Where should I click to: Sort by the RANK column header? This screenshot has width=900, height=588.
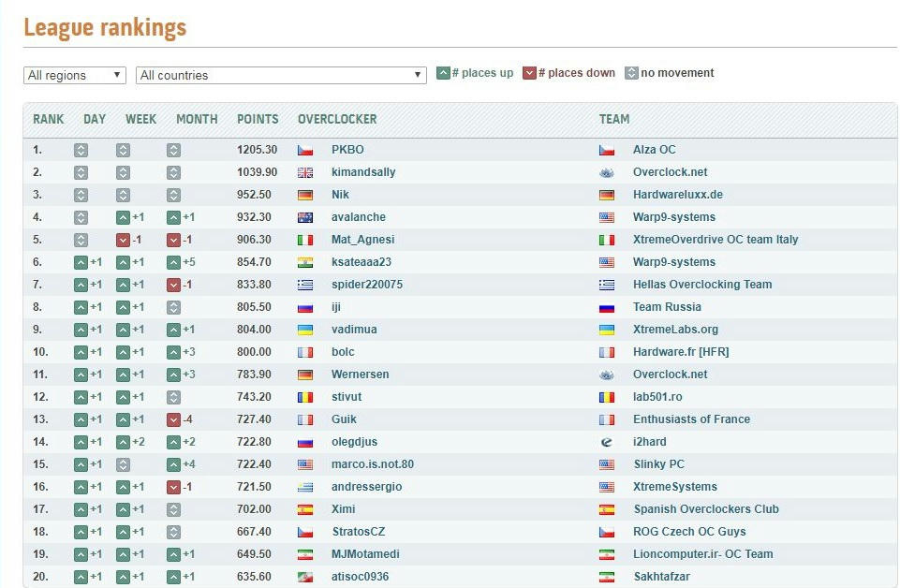(48, 119)
